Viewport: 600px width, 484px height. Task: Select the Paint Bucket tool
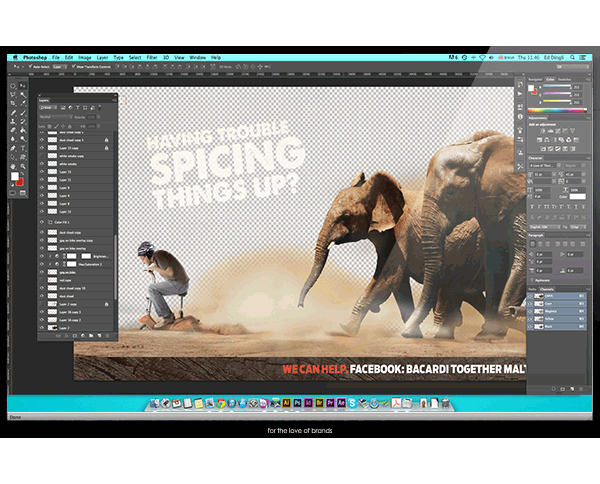[23, 130]
